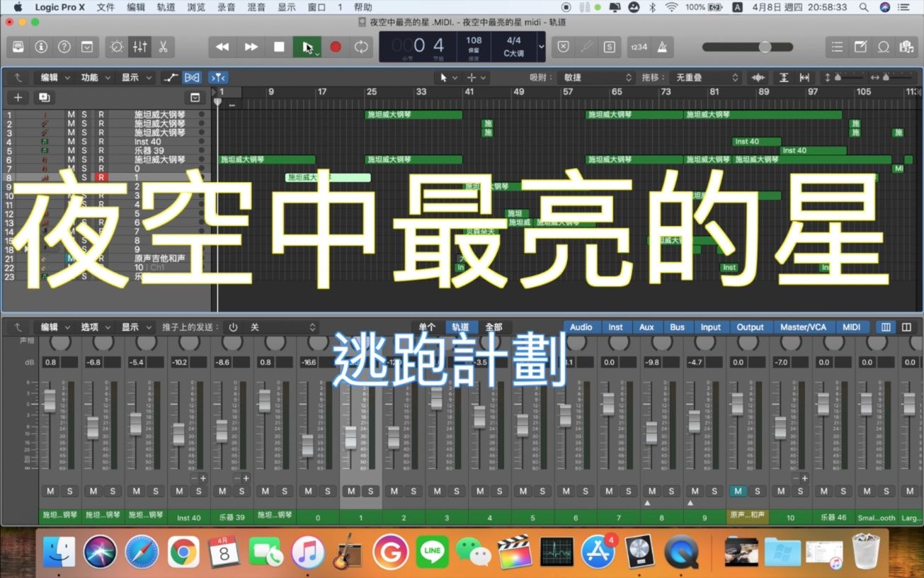
Task: Click the Stop transport button
Action: point(279,47)
